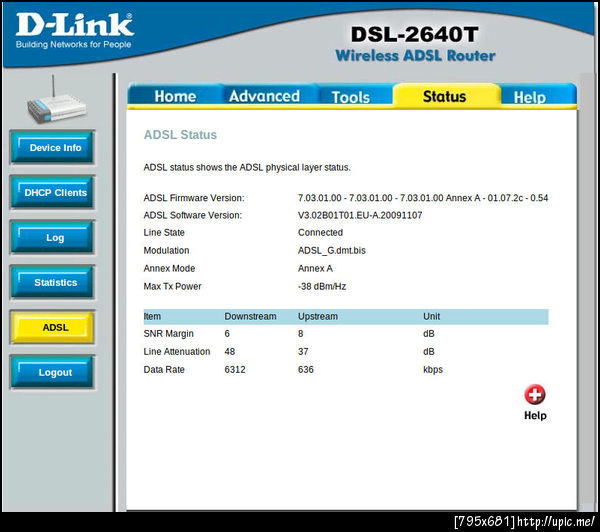Open the Home tab

(x=175, y=96)
